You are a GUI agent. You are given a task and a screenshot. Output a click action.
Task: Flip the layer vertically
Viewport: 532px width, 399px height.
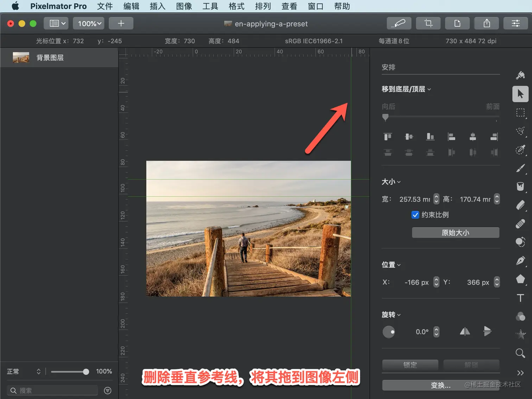(x=487, y=331)
